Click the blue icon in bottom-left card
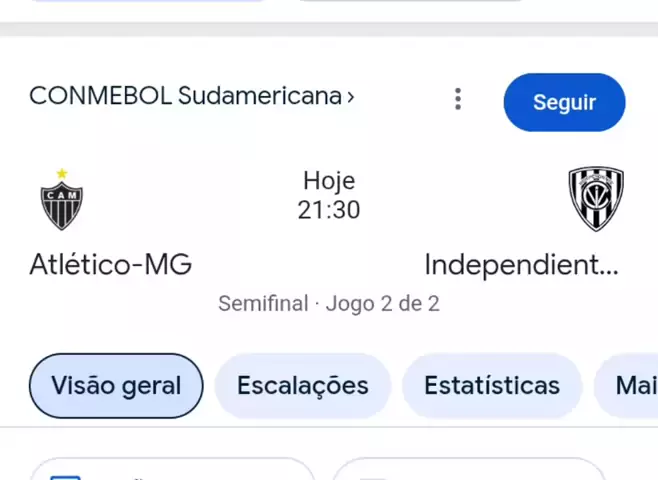This screenshot has height=480, width=658. 65,477
